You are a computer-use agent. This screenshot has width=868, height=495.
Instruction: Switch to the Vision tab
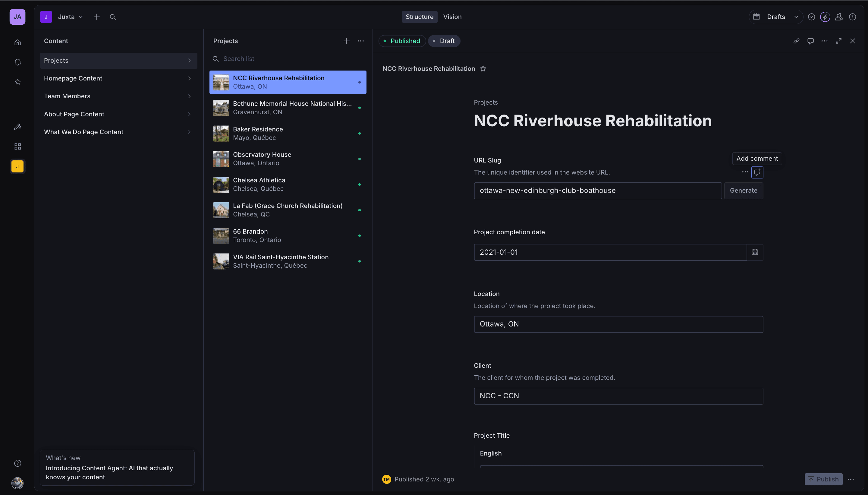452,17
